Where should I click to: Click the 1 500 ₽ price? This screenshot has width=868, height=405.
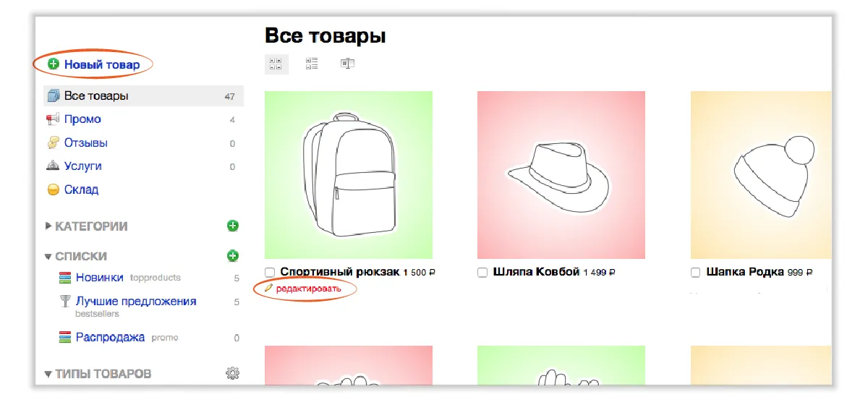420,273
